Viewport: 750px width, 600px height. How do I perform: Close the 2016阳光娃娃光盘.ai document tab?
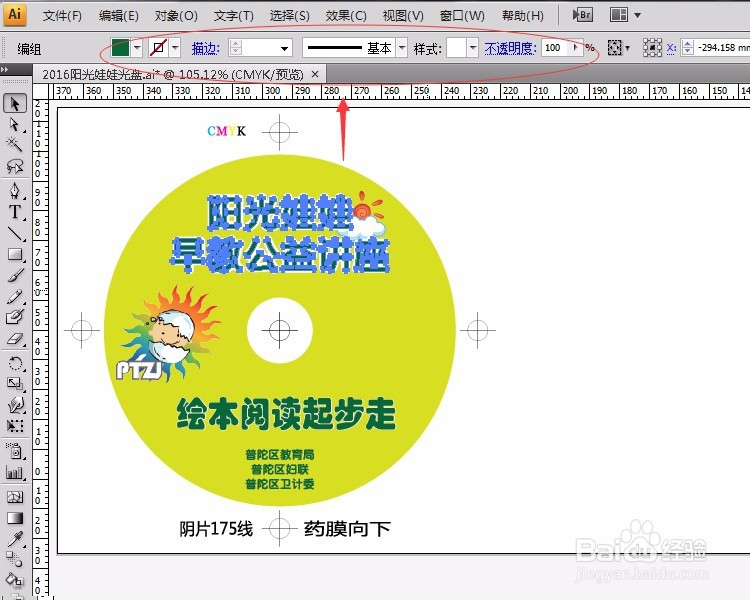click(315, 74)
